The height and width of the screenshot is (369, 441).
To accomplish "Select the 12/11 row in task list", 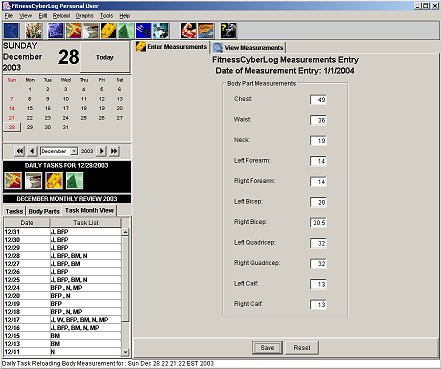I will (63, 352).
